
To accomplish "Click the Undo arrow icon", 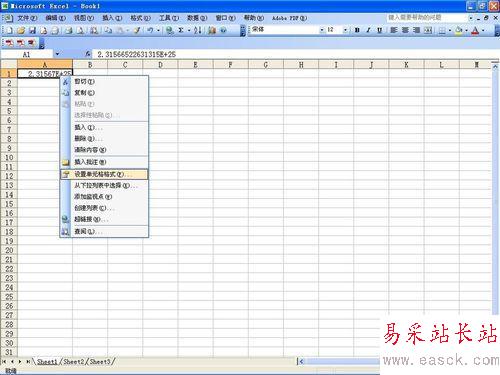I will coord(150,30).
